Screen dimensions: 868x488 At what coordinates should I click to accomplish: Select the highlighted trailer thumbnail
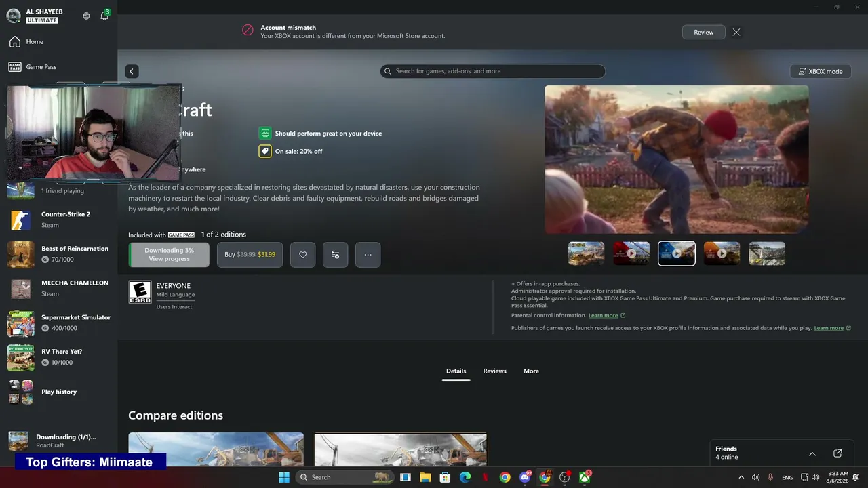(677, 253)
